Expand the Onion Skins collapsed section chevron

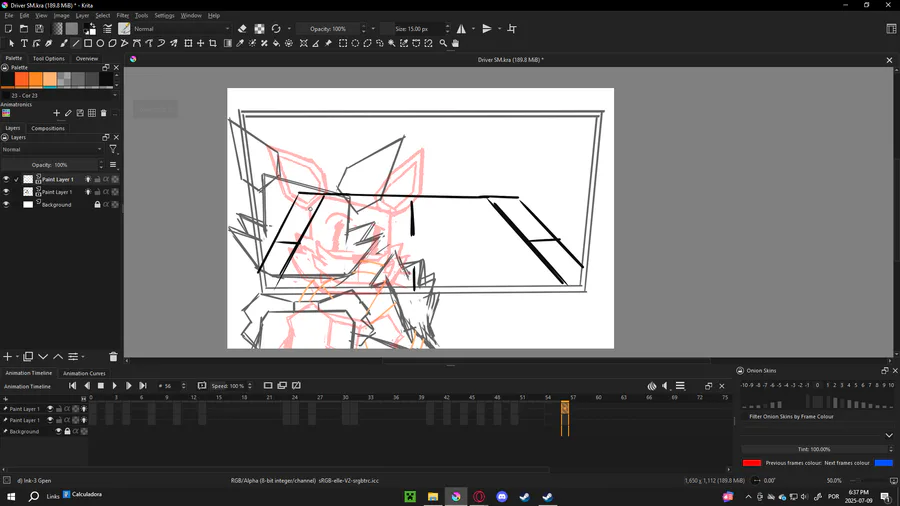[889, 435]
